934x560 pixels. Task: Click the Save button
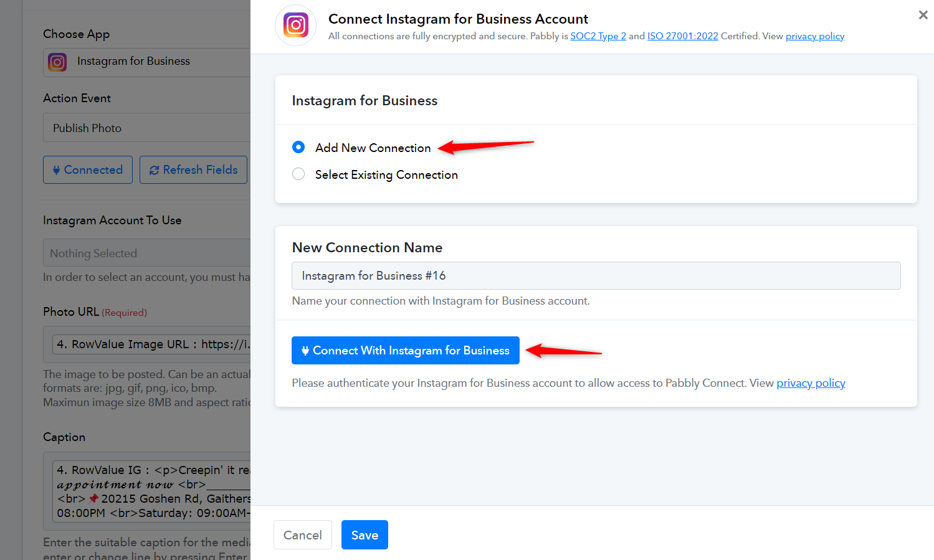coord(365,535)
